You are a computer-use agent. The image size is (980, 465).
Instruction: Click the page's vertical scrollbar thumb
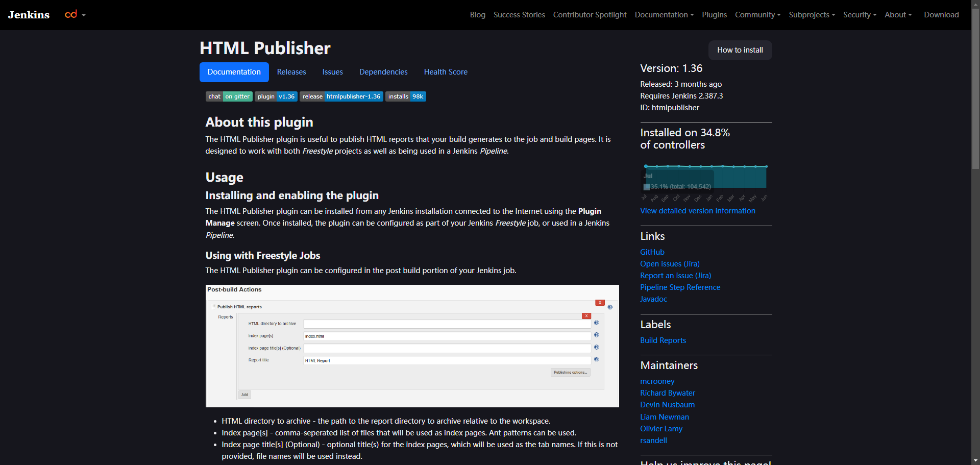point(975,89)
